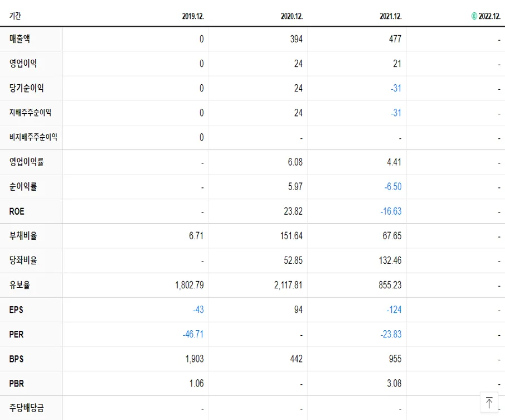Click the 지배주주순이익 row label
The height and width of the screenshot is (420, 505).
click(x=30, y=113)
